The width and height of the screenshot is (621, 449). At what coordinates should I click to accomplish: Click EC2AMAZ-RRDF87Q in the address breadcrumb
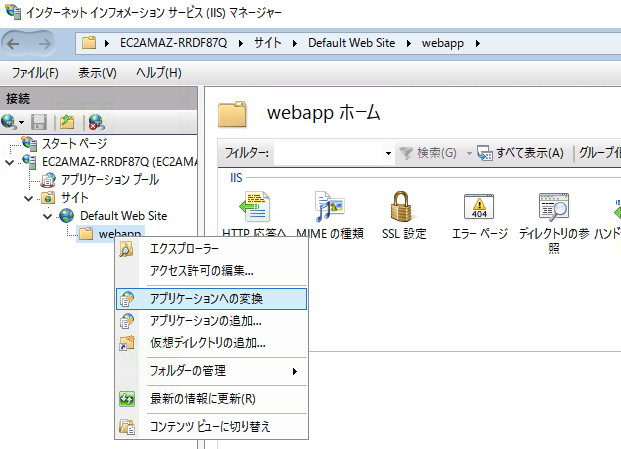point(173,43)
